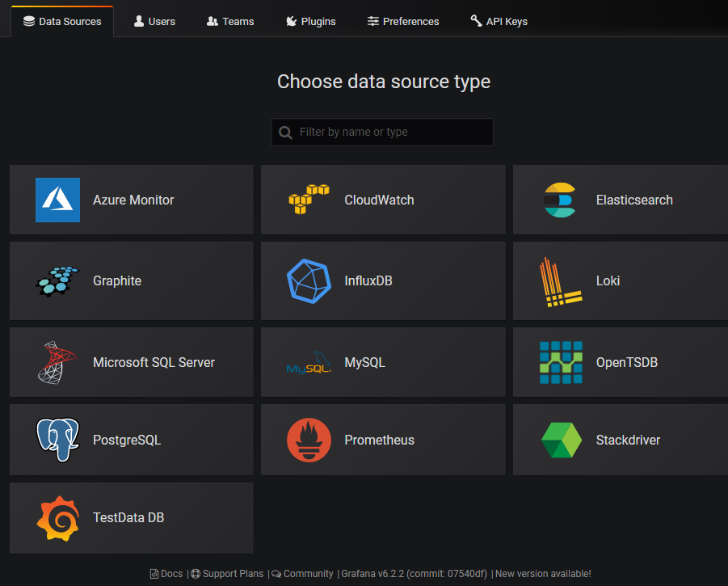
Task: Open the Docs footer link
Action: pyautogui.click(x=167, y=574)
